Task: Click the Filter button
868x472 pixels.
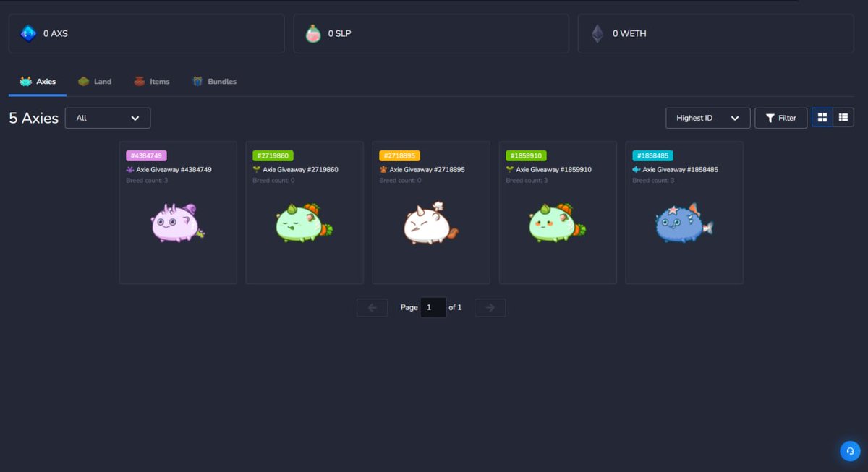Action: 781,118
